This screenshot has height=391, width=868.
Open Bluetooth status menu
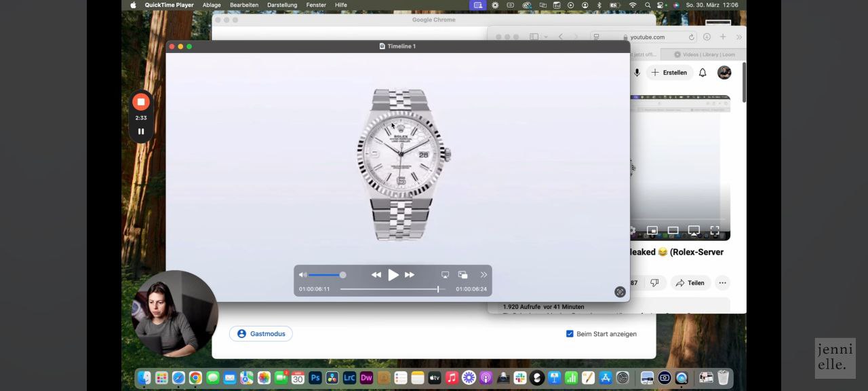[599, 5]
